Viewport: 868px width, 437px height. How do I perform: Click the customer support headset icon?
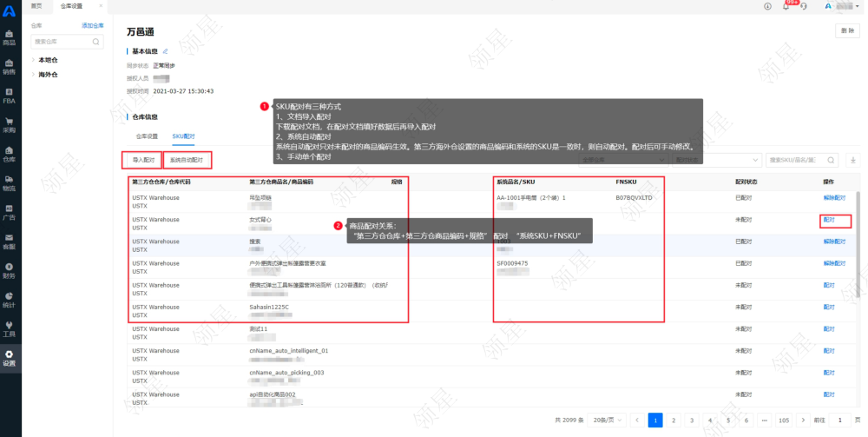point(804,6)
